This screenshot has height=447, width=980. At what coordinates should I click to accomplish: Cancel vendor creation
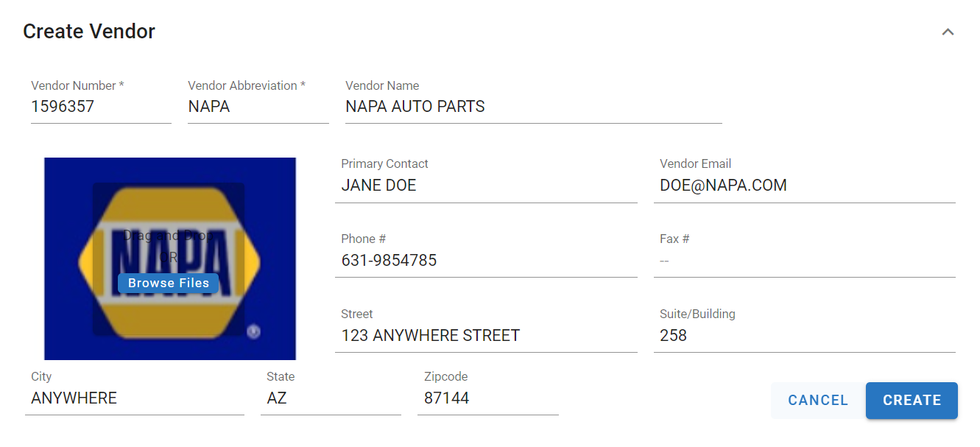click(817, 400)
